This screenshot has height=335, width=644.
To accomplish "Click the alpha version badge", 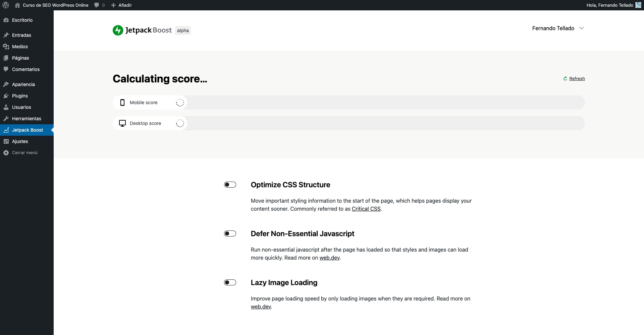I will [183, 30].
